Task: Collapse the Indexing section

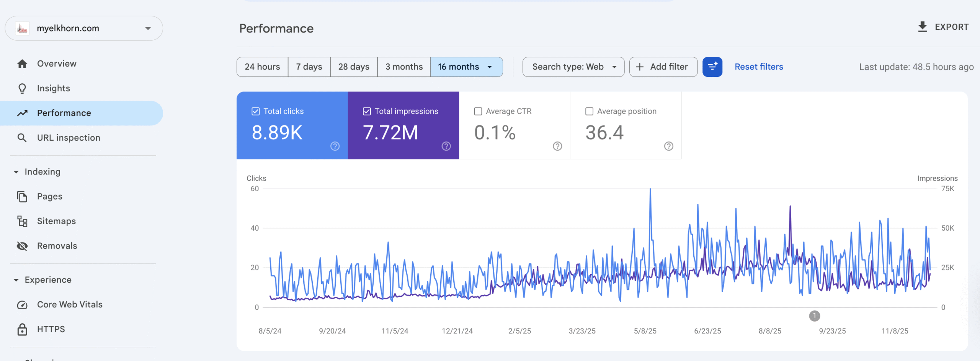Action: tap(16, 172)
